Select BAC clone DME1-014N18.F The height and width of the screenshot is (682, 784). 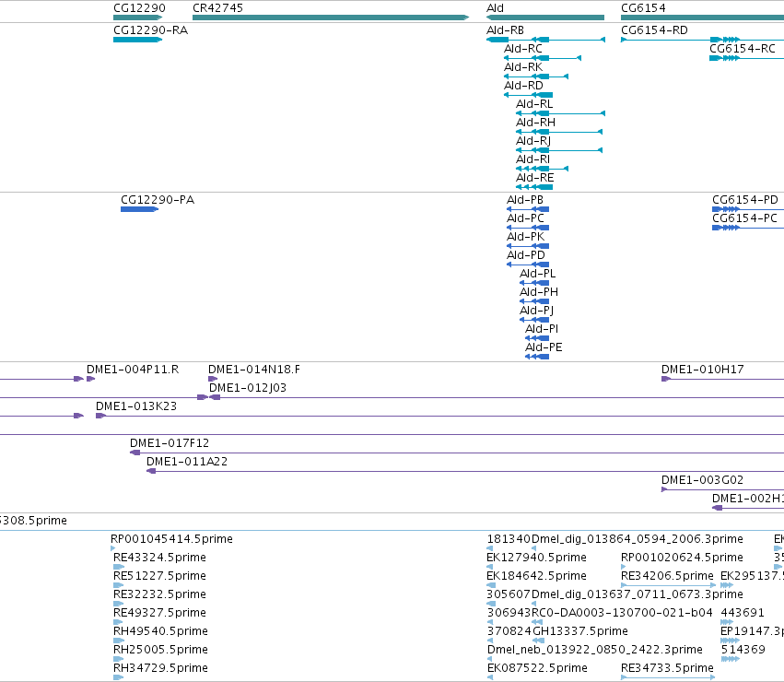[254, 370]
